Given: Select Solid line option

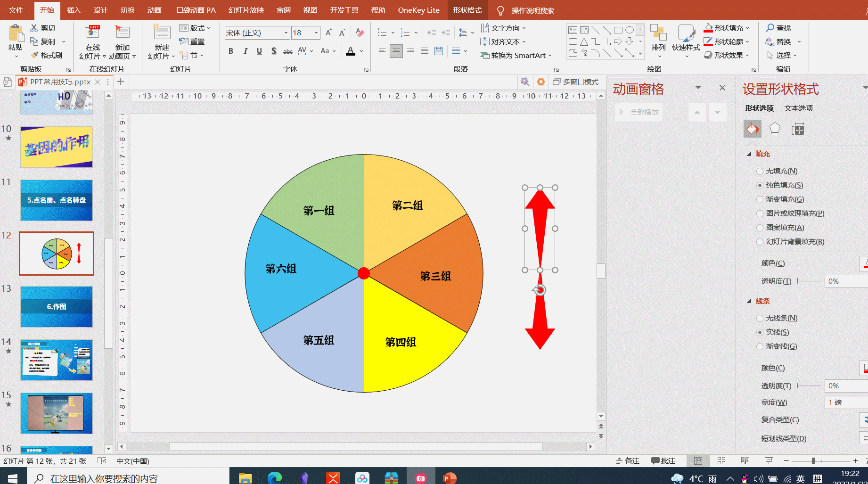Looking at the screenshot, I should click(x=772, y=332).
